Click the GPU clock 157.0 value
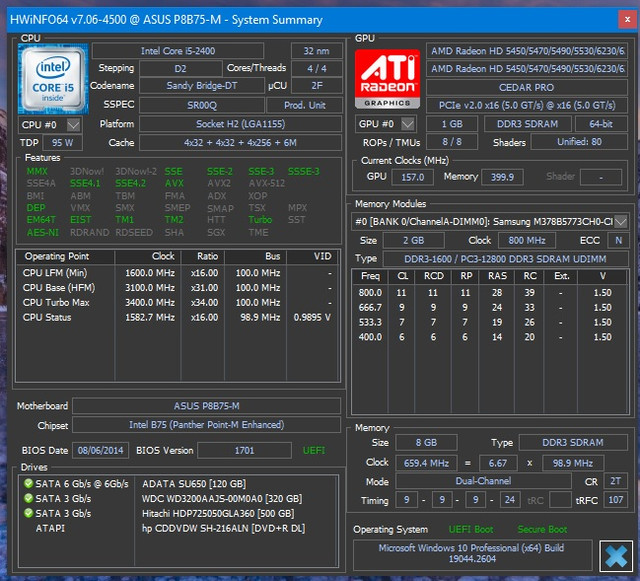 (412, 177)
